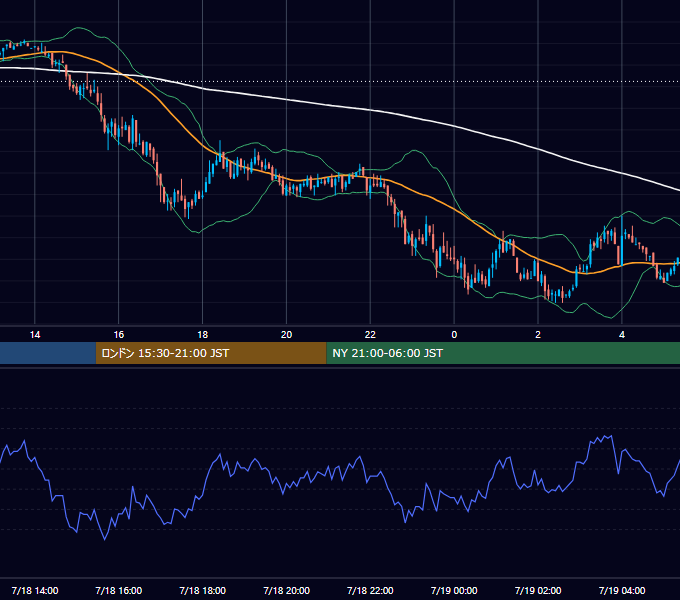Click the 20 hour axis label
Screen dimensions: 680x600
[286, 335]
